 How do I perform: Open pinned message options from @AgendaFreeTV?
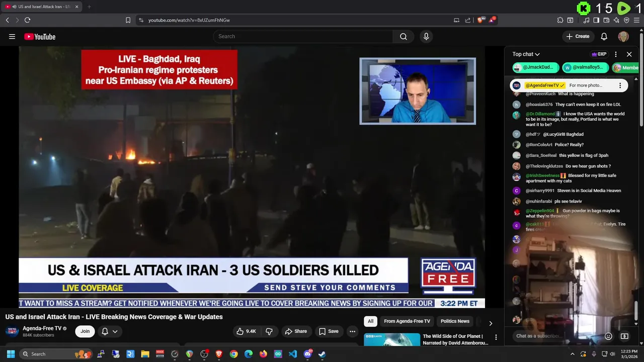pos(620,85)
